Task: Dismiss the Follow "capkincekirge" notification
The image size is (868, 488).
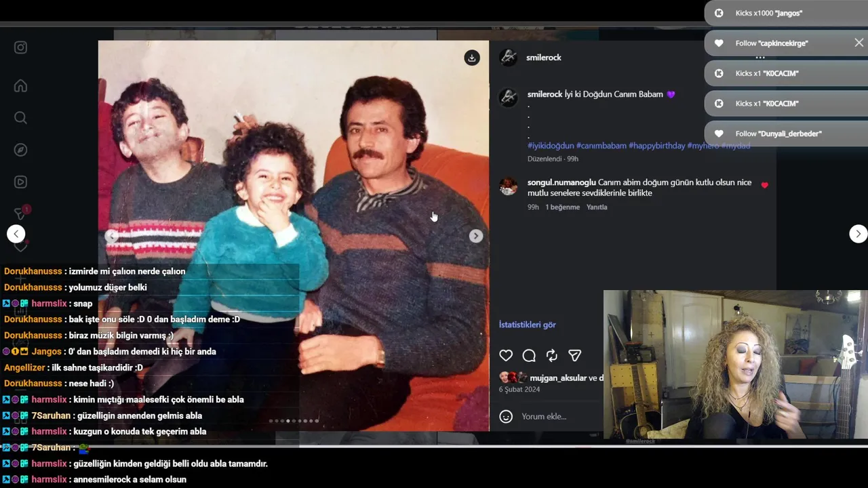Action: (859, 43)
